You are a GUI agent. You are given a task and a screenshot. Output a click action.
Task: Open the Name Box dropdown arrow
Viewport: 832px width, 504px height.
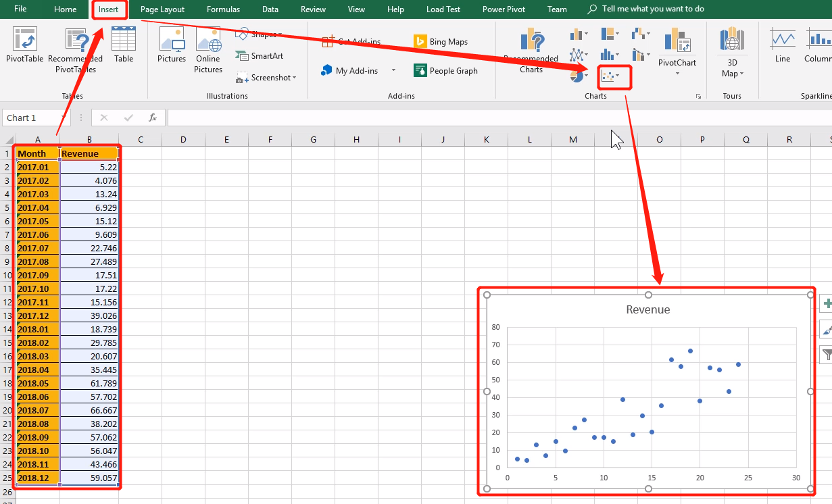click(x=66, y=118)
